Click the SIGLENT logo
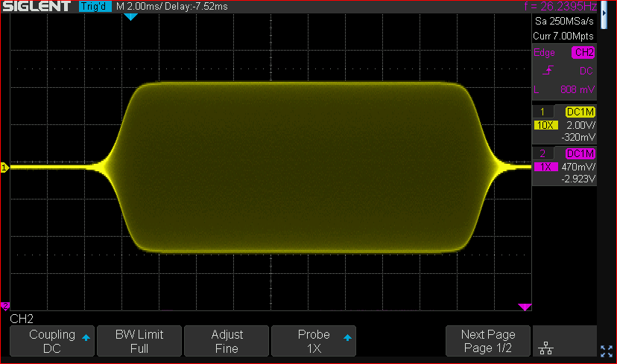617x364 pixels. (37, 6)
